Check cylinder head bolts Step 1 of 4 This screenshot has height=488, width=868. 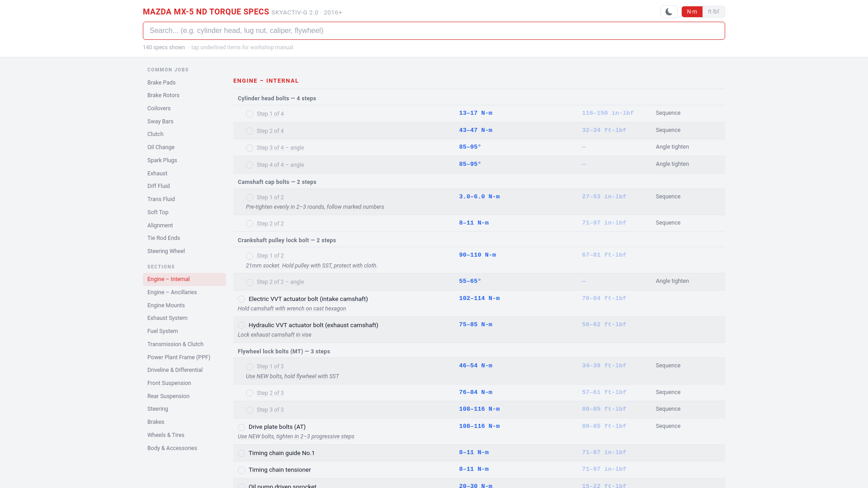coord(250,114)
